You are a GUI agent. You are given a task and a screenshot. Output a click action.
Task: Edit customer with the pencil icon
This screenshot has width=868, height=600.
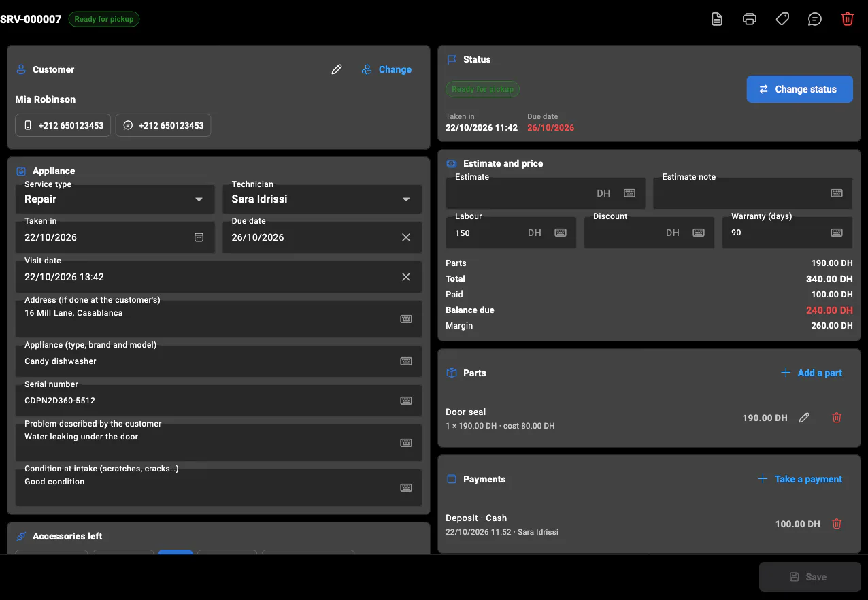337,69
